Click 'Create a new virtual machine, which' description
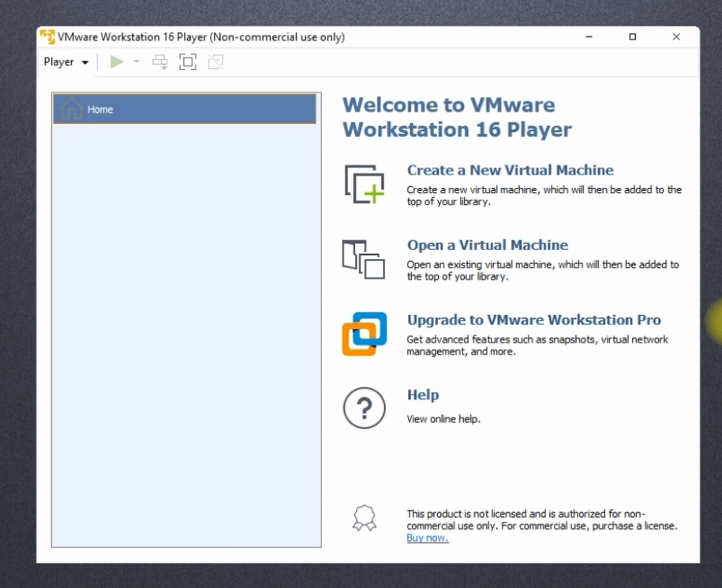 click(544, 195)
